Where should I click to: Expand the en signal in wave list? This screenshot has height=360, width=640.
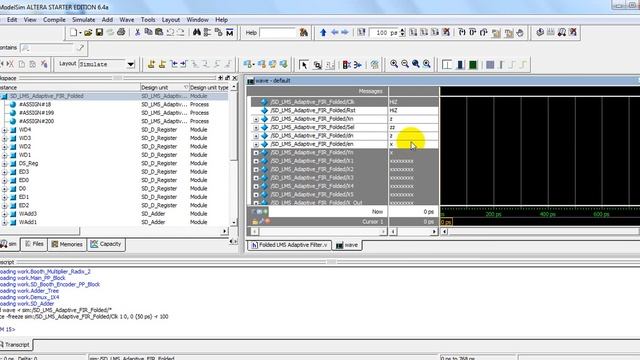256,144
